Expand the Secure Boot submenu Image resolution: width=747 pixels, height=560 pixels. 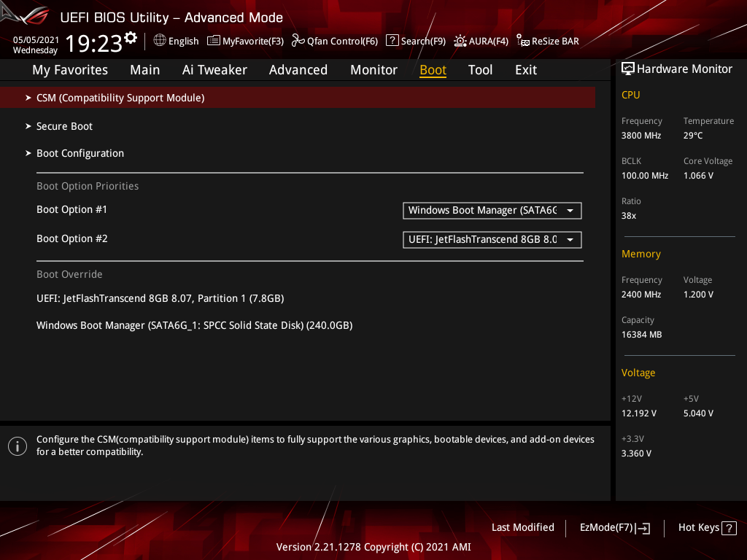(x=64, y=126)
